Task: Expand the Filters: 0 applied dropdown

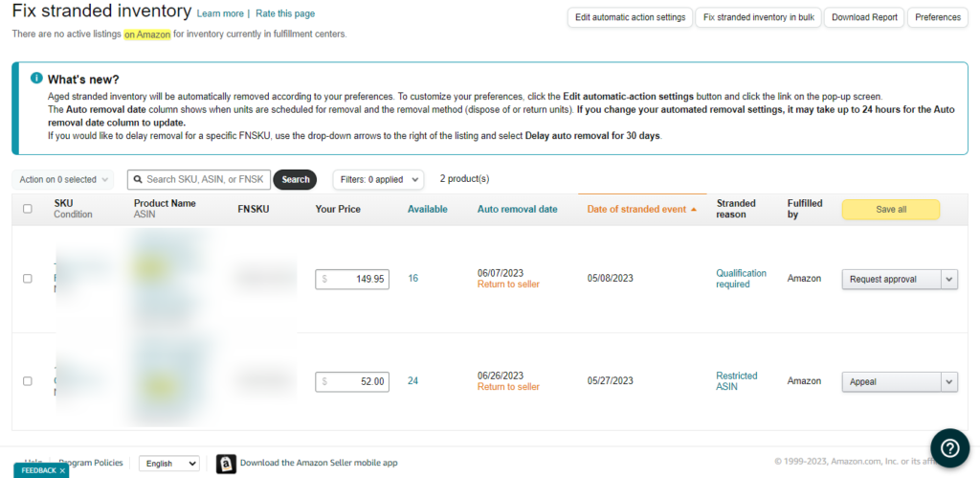Action: coord(377,179)
